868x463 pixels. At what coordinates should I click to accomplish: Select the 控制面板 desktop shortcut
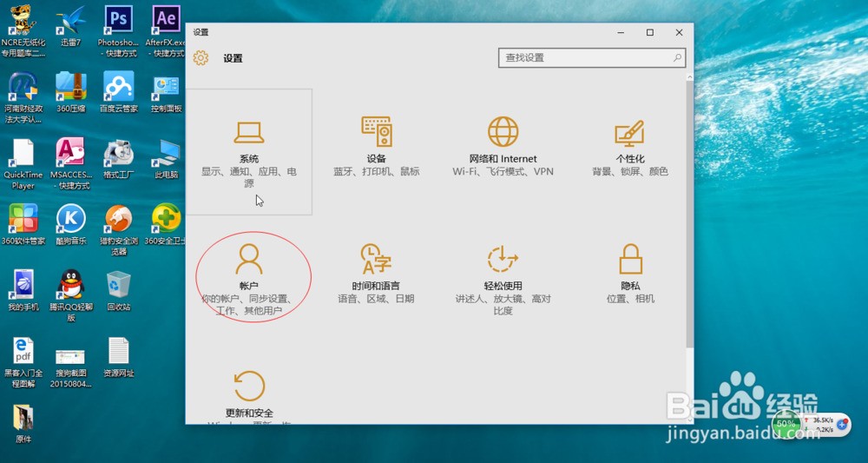166,92
